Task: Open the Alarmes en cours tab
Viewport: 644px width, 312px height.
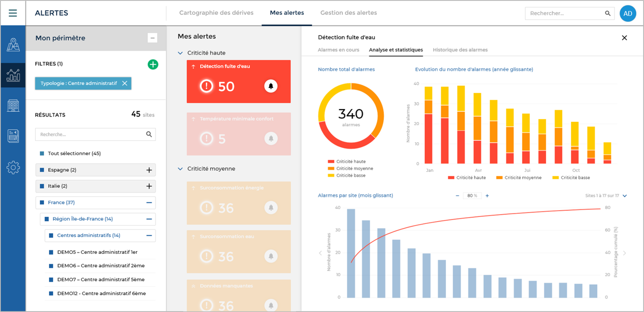Action: [338, 50]
